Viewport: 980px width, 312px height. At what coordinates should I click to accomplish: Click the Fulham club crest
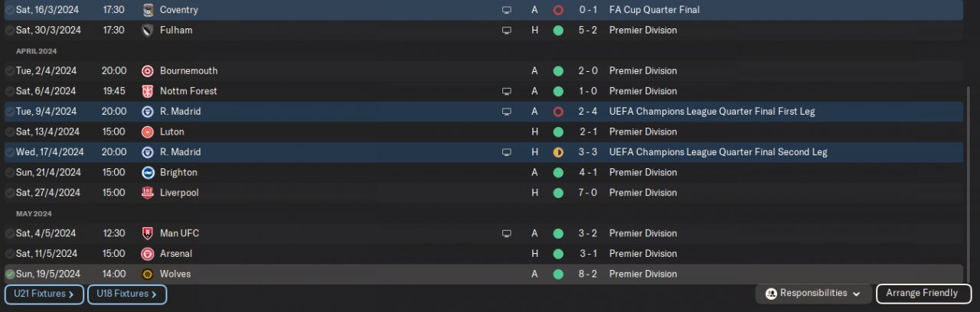pyautogui.click(x=148, y=31)
